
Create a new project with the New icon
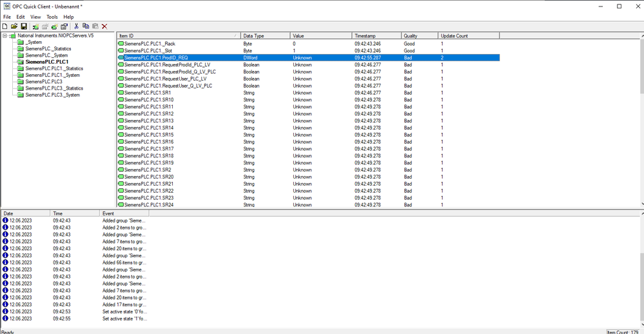pyautogui.click(x=5, y=26)
